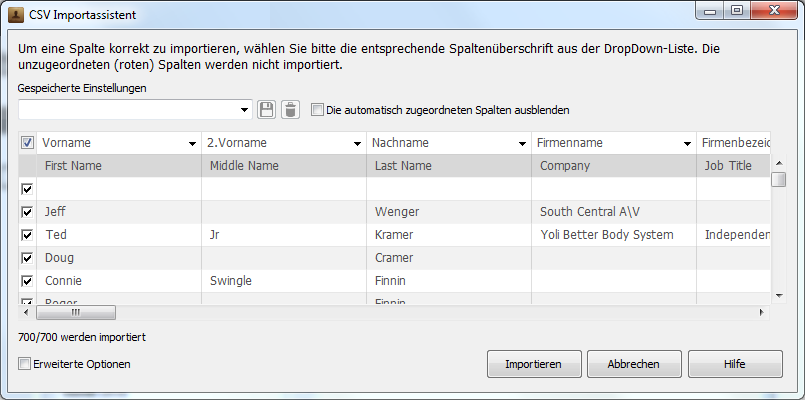Delete the saved settings with trash icon

point(290,110)
